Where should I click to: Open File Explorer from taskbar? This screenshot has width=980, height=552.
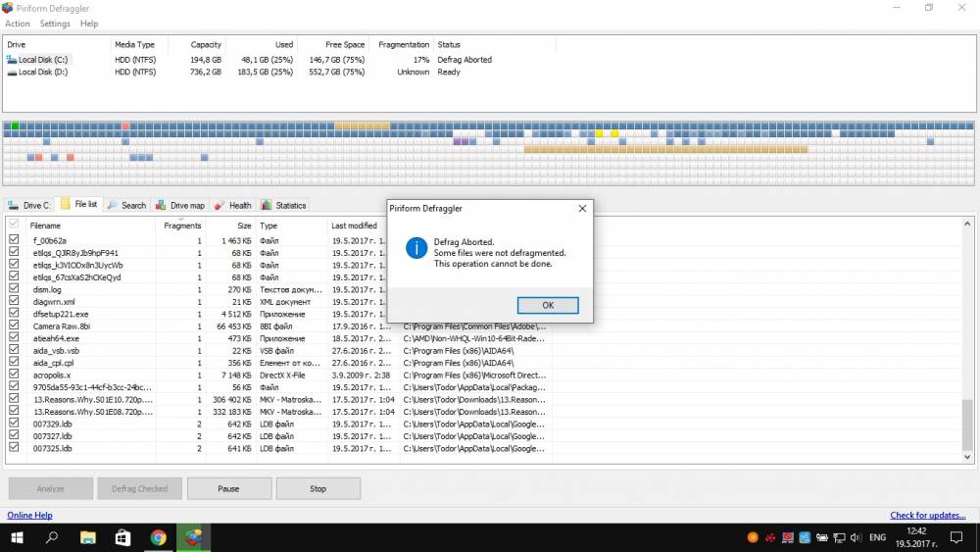coord(88,537)
